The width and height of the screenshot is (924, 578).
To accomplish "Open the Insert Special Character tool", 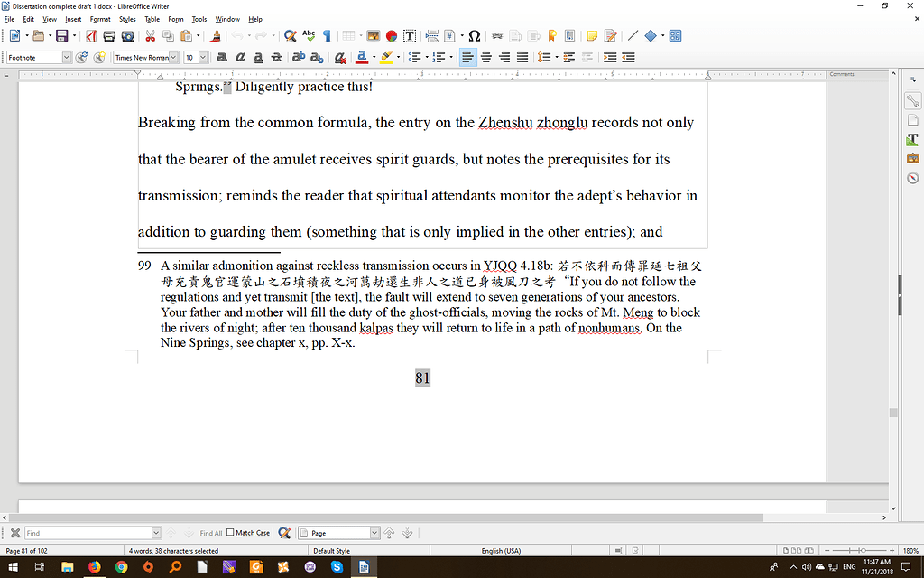I will [x=474, y=36].
